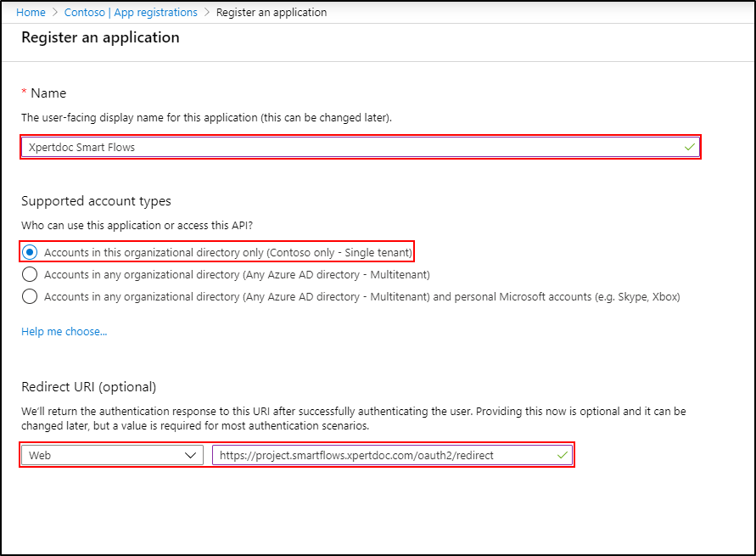Click the green checkmark in the Name field

690,147
